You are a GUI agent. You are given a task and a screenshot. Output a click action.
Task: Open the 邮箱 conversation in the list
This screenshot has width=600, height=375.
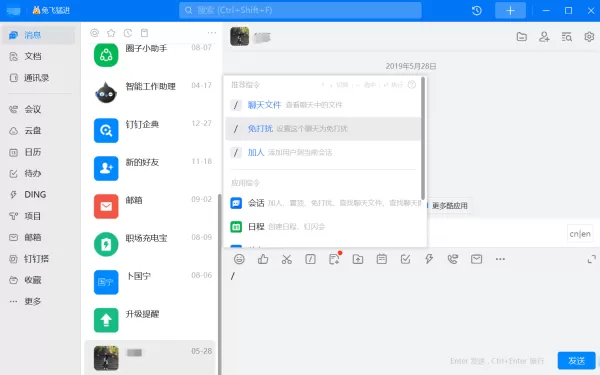[151, 206]
